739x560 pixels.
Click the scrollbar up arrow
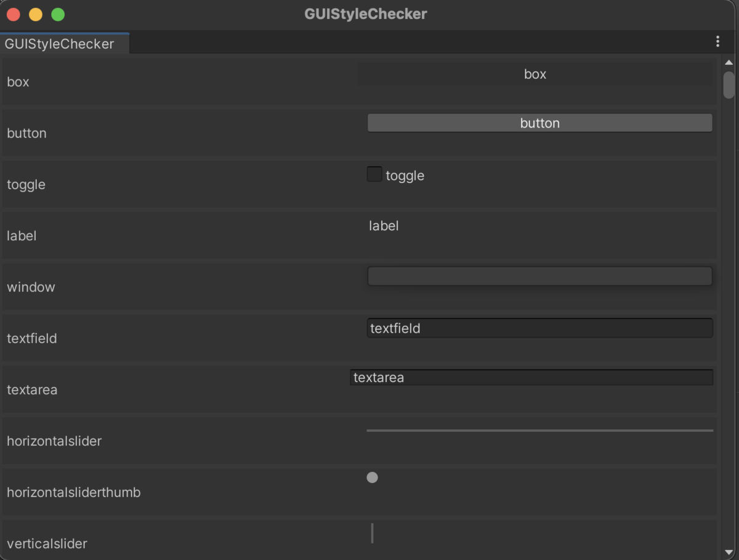(x=729, y=61)
